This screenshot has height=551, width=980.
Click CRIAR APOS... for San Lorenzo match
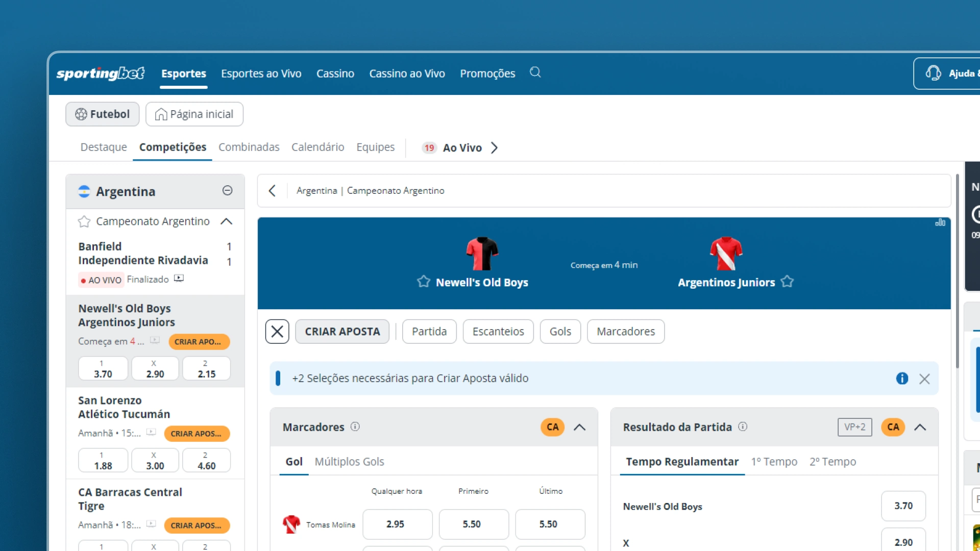tap(197, 434)
